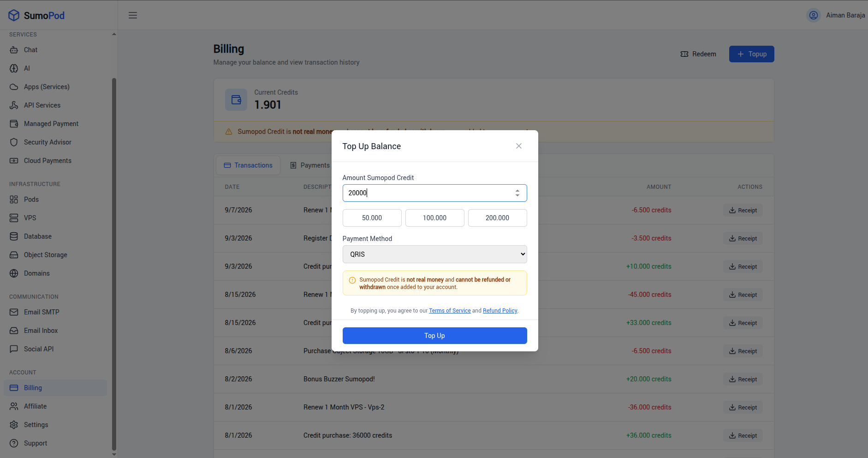Download receipt for Bonus Buzzer Sumopod row
The width and height of the screenshot is (868, 458).
pos(743,380)
